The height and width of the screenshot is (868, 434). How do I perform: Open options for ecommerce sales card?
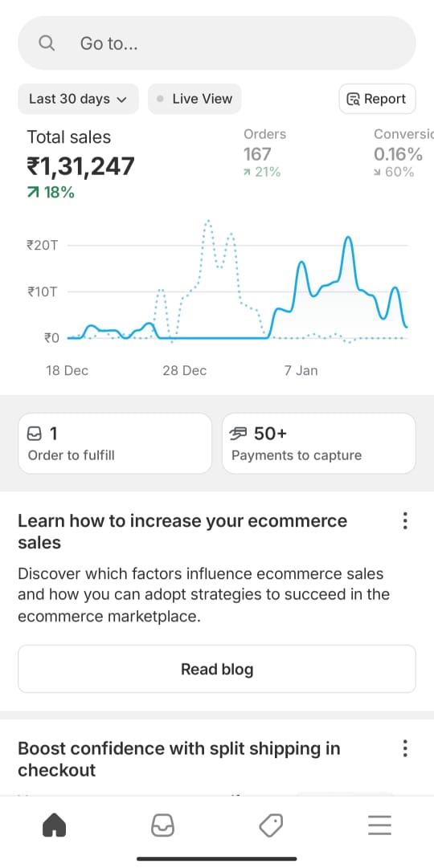[405, 521]
